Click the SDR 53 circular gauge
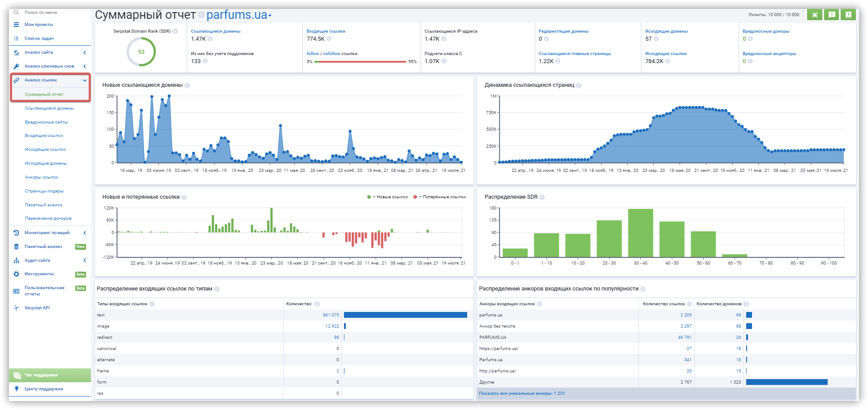 [141, 52]
